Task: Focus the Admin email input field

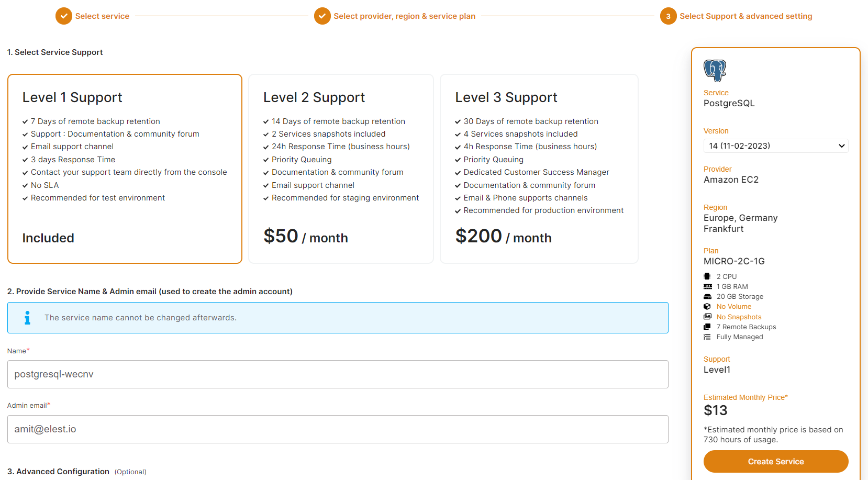Action: pos(338,429)
